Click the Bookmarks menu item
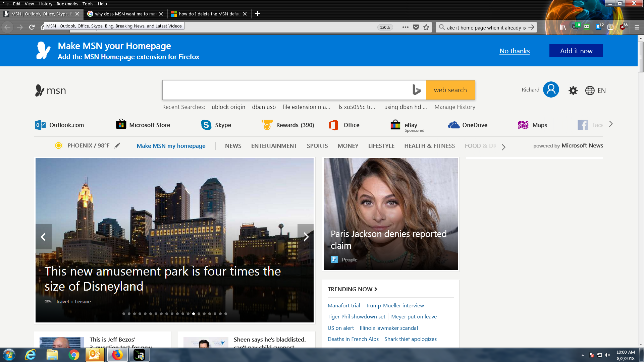This screenshot has width=644, height=362. (66, 4)
